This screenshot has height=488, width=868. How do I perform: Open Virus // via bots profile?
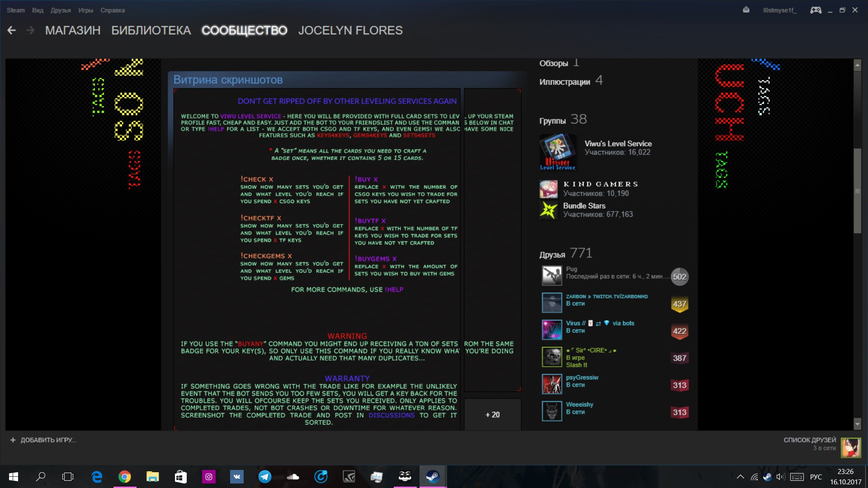pos(600,323)
